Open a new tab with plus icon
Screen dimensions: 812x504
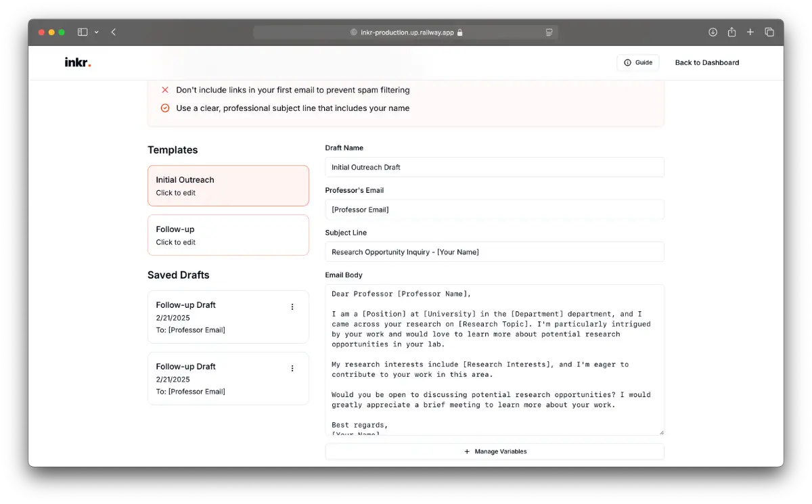(750, 32)
